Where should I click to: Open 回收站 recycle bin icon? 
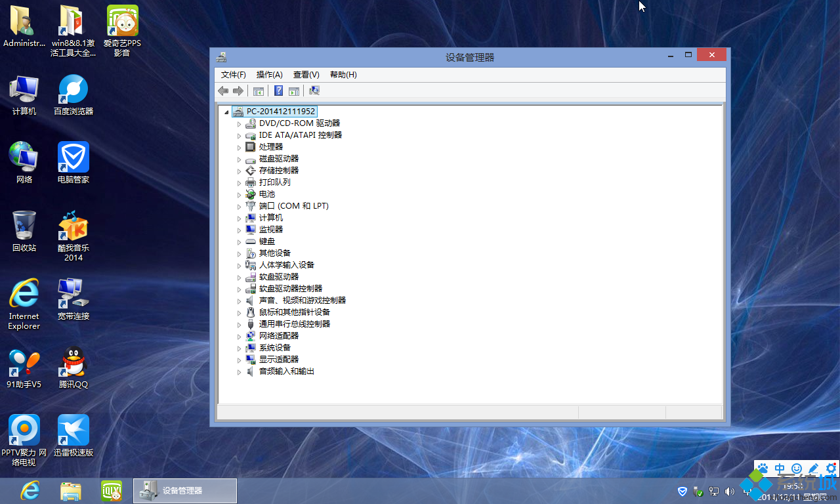[x=24, y=231]
